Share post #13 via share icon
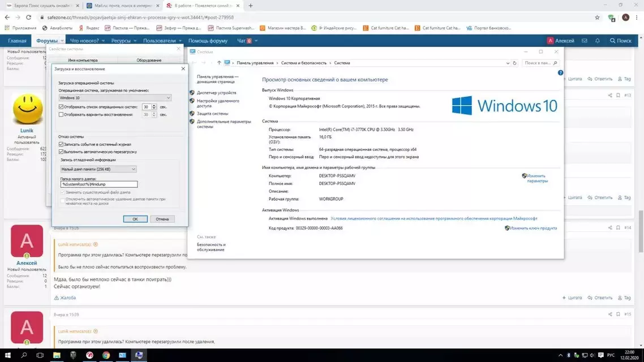This screenshot has width=644, height=362. (x=610, y=95)
